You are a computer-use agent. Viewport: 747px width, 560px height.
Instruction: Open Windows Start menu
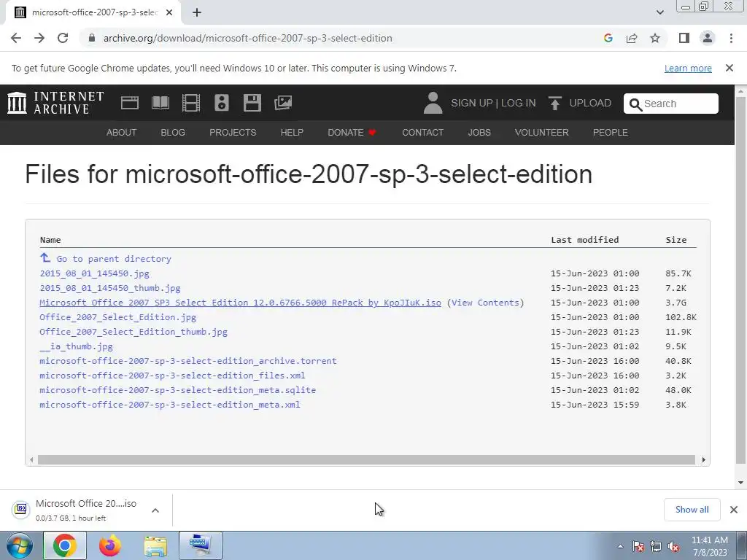coord(20,545)
